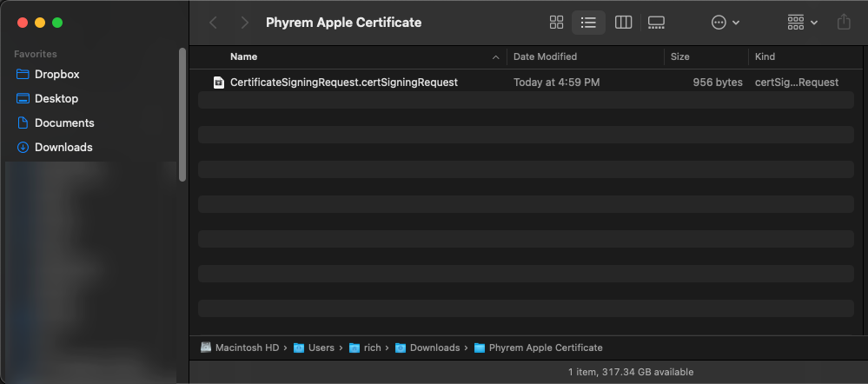Screen dimensions: 868x384
Task: Click the Share toolbar icon
Action: click(x=843, y=23)
